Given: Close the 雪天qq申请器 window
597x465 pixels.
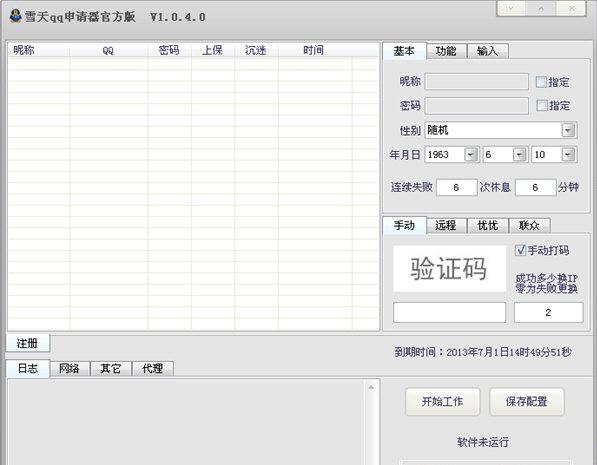Looking at the screenshot, I should (571, 8).
